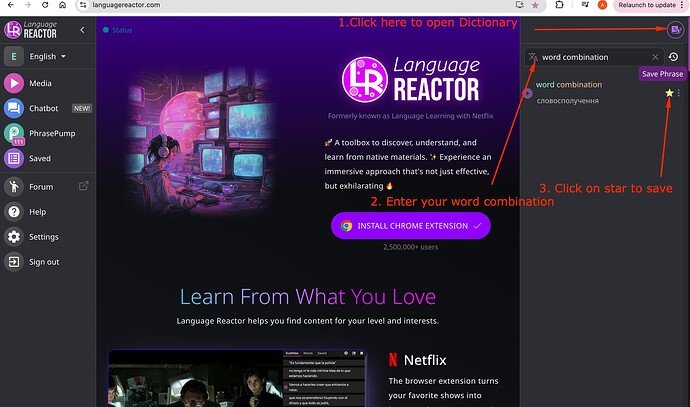The height and width of the screenshot is (407, 690).
Task: Open Chrome three-dot menu
Action: [683, 5]
